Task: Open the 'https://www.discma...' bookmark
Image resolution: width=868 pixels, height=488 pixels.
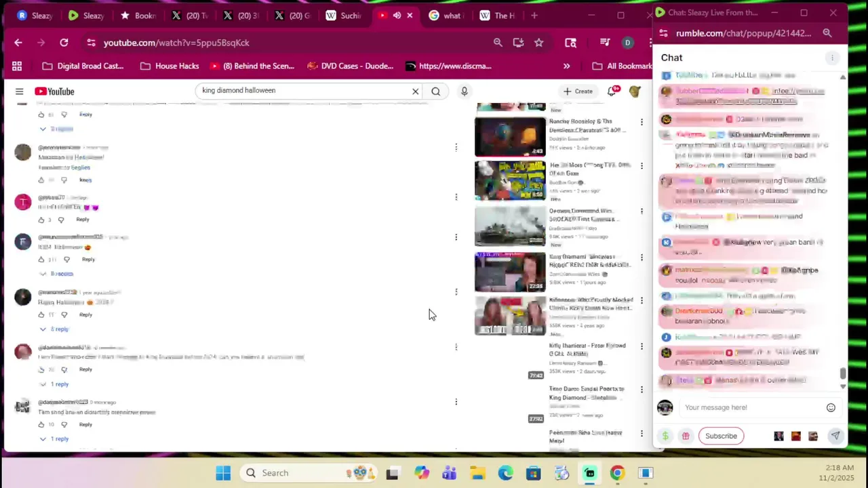Action: tap(448, 66)
